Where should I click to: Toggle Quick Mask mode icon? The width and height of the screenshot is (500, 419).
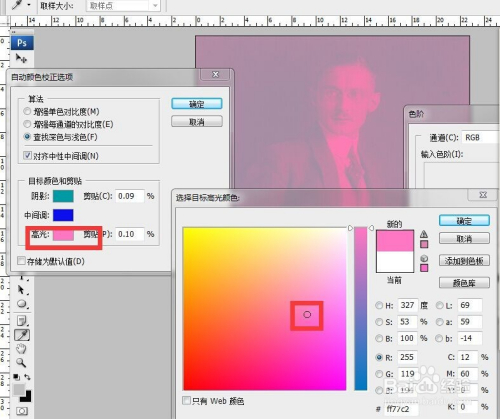point(22,411)
